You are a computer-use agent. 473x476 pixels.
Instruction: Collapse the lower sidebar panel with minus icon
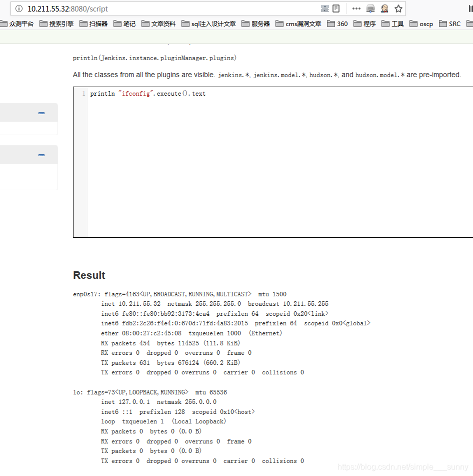point(41,155)
